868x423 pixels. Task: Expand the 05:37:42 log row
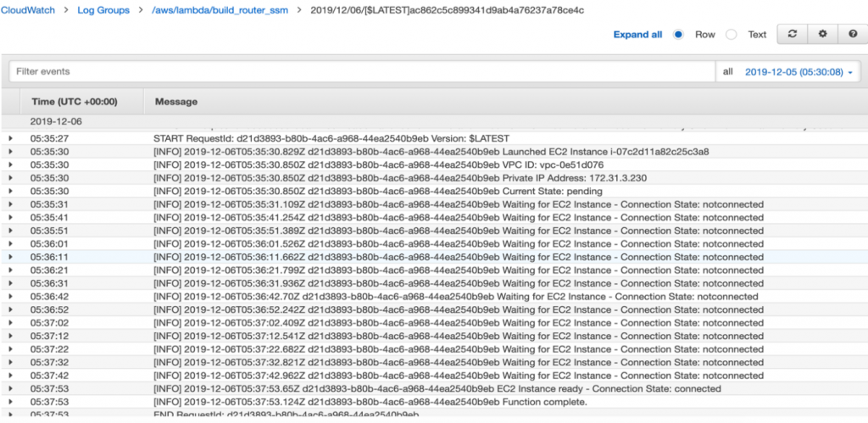tap(10, 376)
